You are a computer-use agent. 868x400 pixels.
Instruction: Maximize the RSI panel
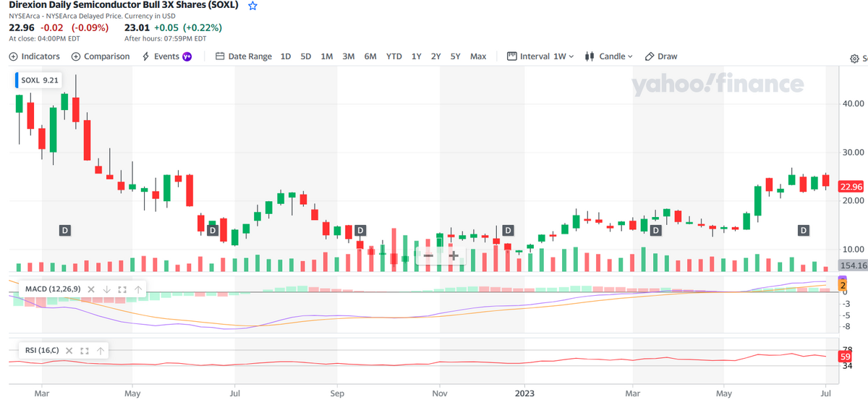(85, 351)
